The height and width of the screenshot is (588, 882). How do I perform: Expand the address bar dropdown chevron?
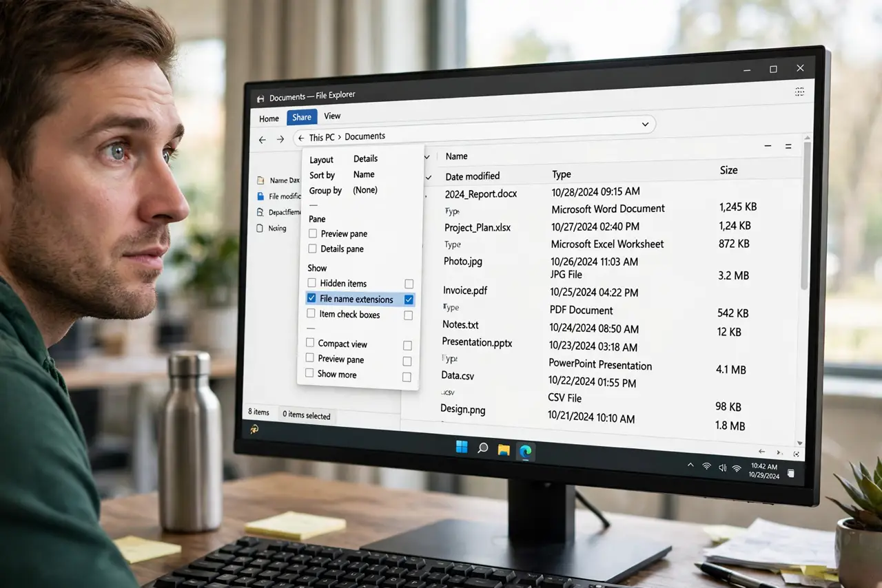(x=645, y=125)
